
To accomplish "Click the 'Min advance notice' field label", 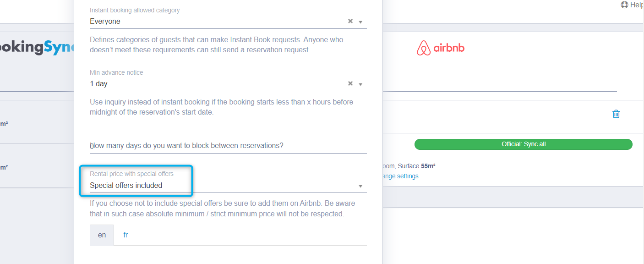I will click(x=116, y=72).
